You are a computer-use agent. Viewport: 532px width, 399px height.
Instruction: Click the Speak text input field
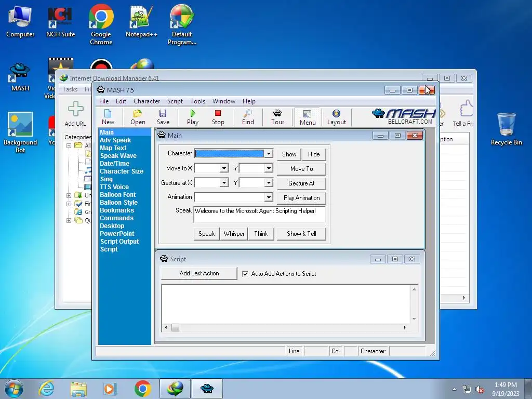click(x=260, y=214)
